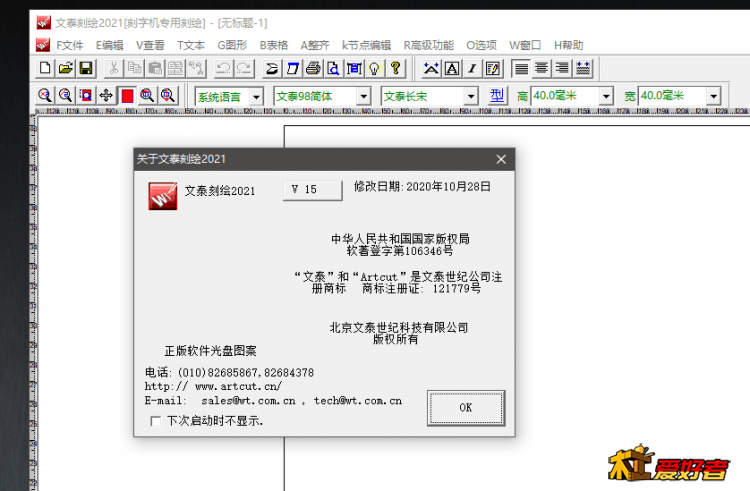Open the V查看 menu
Screen dimensions: 750x491
coord(150,45)
